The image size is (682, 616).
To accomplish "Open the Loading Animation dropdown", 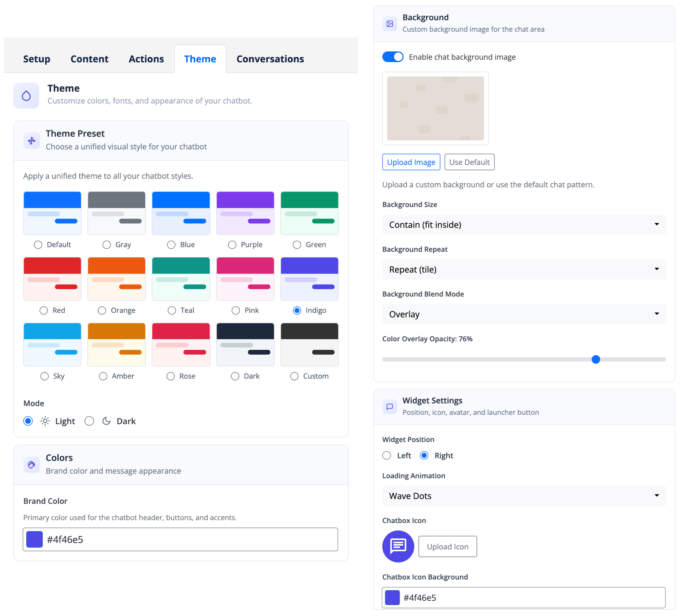I will [524, 496].
